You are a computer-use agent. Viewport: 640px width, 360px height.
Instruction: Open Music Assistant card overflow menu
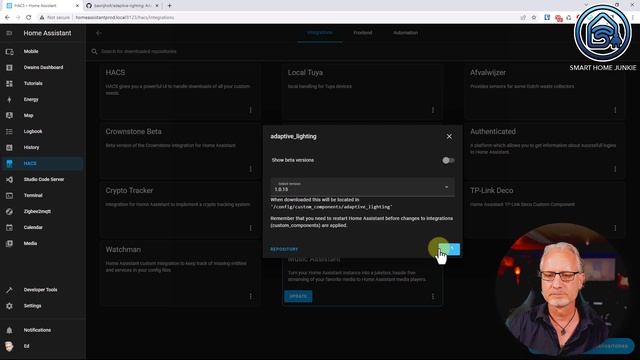[433, 296]
